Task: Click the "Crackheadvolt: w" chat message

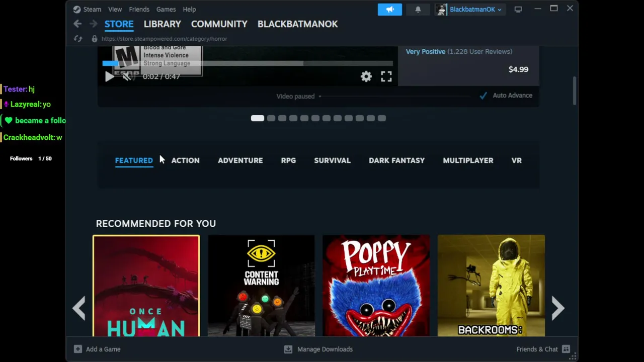Action: pos(33,137)
